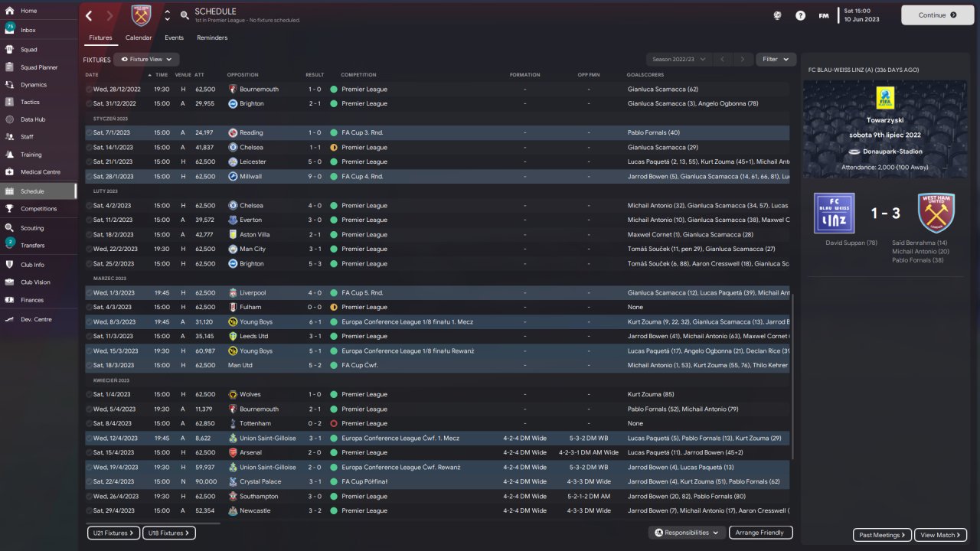Viewport: 980px width, 551px height.
Task: Tick the circle on the Fulham 4/3/2023 row
Action: [x=89, y=308]
